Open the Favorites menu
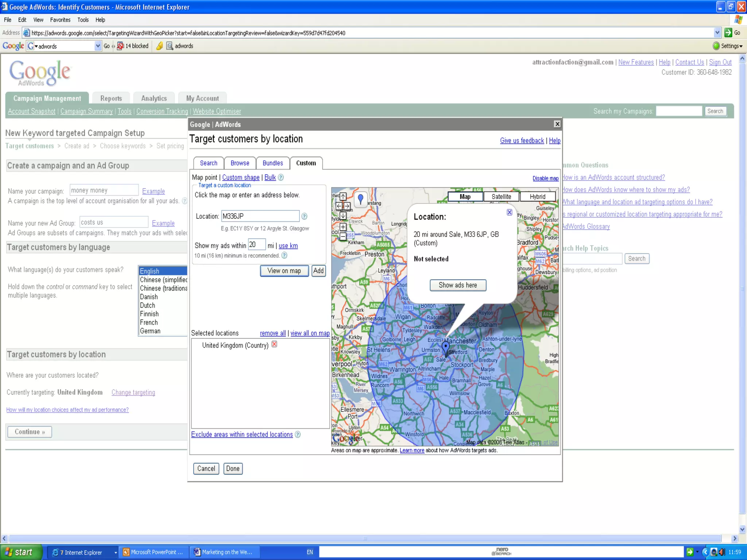747x560 pixels. pos(60,20)
